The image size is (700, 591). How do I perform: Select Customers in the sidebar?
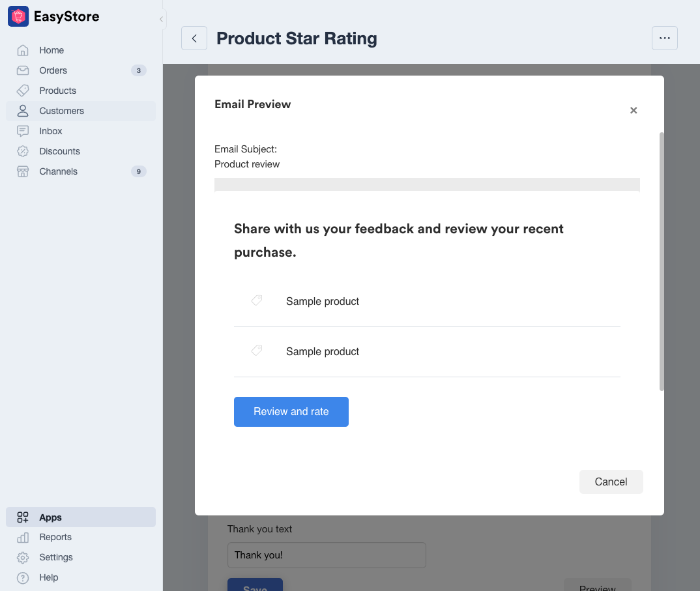click(81, 111)
